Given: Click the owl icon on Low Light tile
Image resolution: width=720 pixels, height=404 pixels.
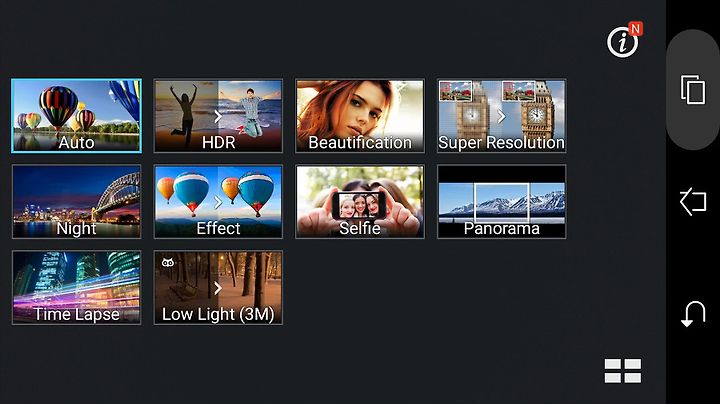Looking at the screenshot, I should pyautogui.click(x=168, y=263).
